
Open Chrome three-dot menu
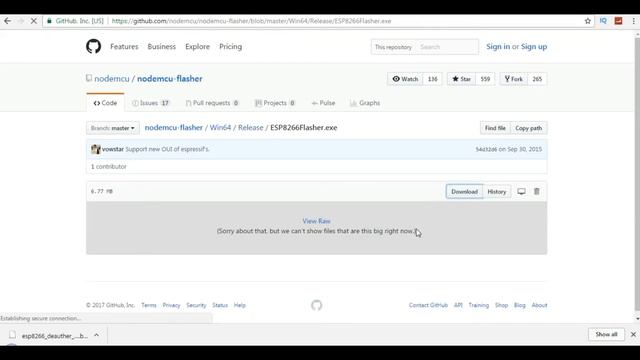tap(633, 21)
